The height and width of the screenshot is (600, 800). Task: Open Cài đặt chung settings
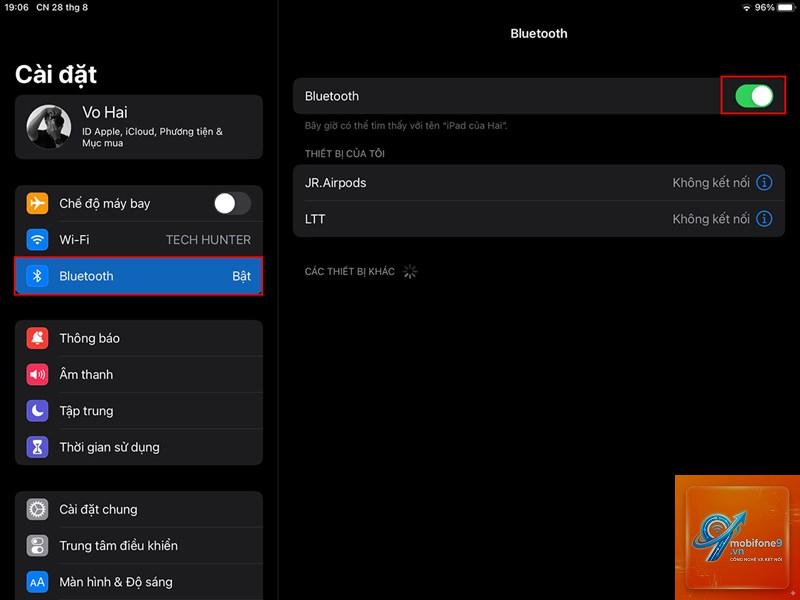[139, 509]
